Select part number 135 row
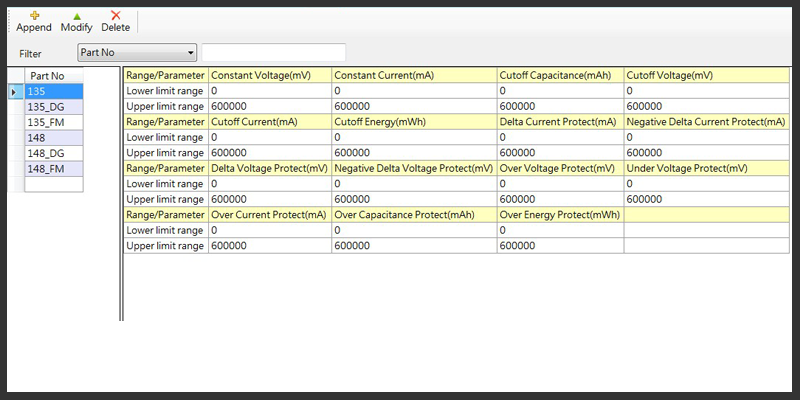Screen dimensions: 800x400 click(54, 91)
